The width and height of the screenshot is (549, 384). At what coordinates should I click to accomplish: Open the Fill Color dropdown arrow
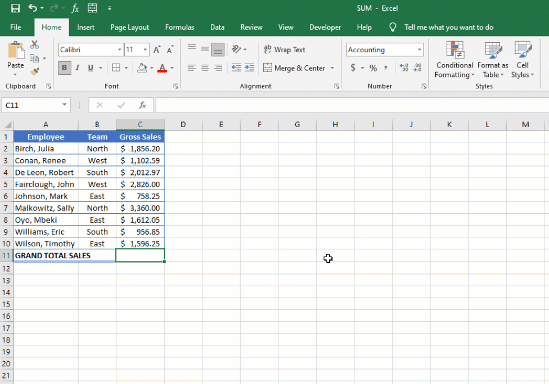(152, 68)
